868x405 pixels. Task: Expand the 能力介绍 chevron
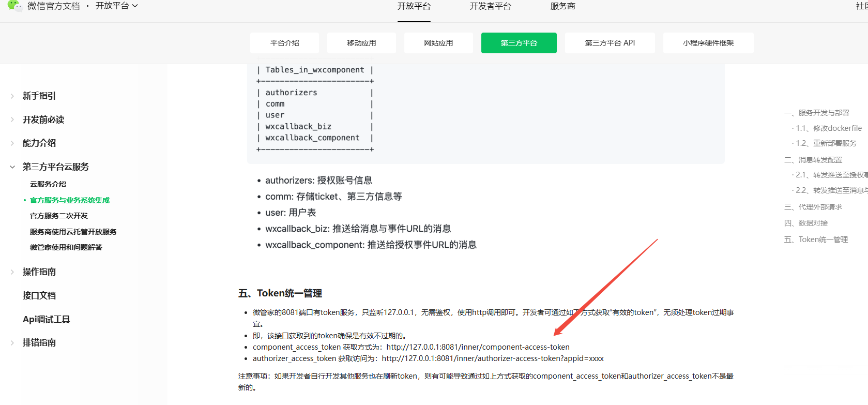tap(12, 143)
